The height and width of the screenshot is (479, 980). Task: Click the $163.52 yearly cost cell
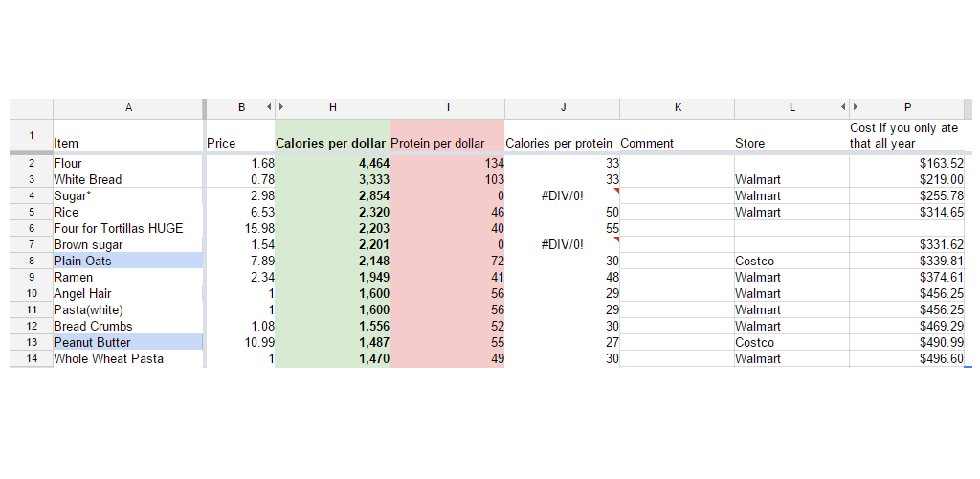click(x=909, y=163)
